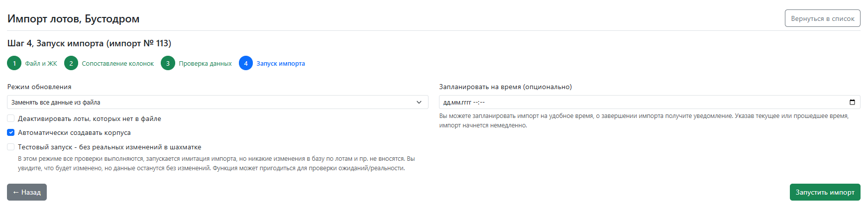Select 'Запуск импорта' step label
The width and height of the screenshot is (868, 220).
click(x=281, y=64)
